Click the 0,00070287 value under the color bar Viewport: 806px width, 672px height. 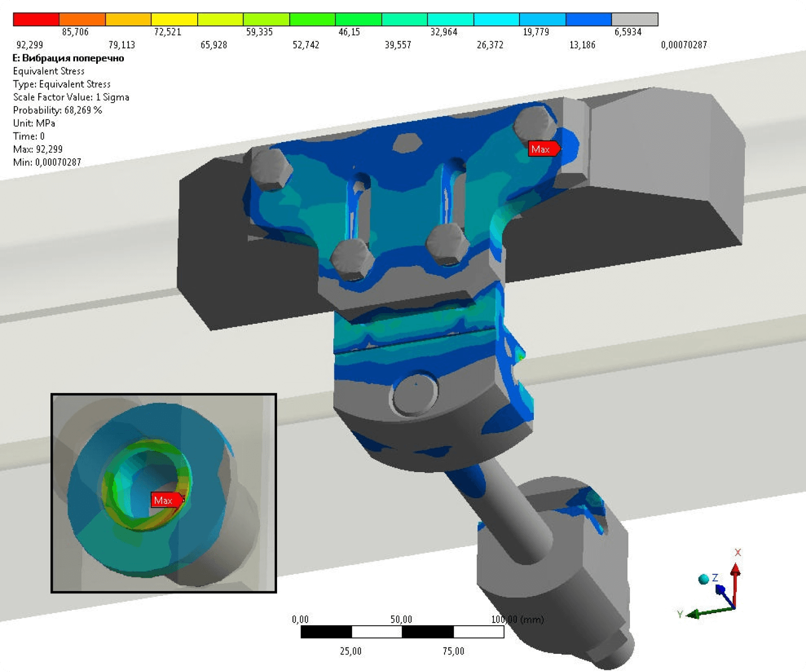[x=684, y=45]
